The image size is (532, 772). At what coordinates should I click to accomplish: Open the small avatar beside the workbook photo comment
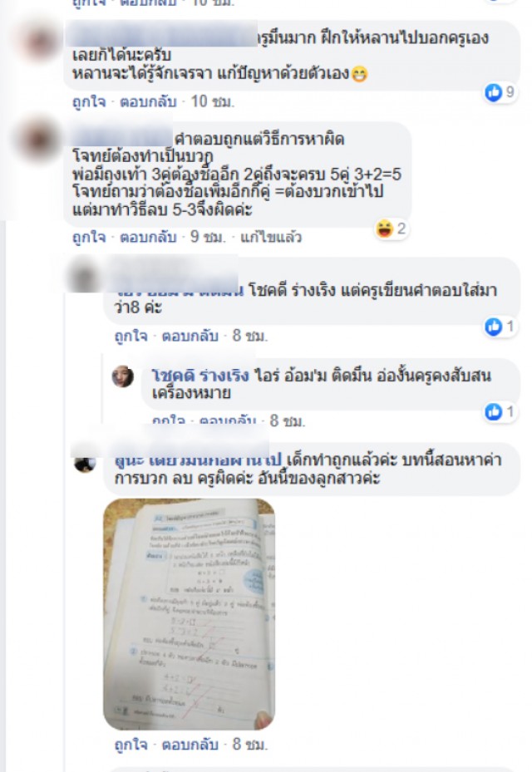click(85, 464)
